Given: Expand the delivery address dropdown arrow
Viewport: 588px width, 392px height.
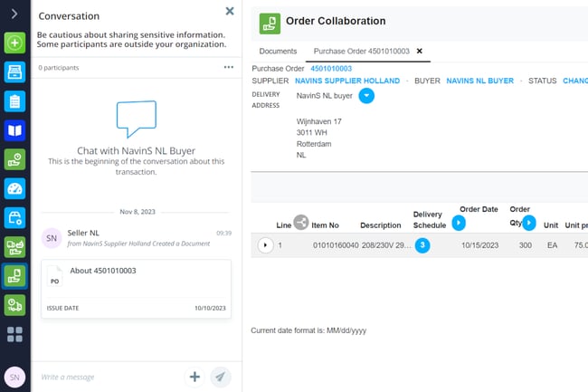Looking at the screenshot, I should click(366, 95).
